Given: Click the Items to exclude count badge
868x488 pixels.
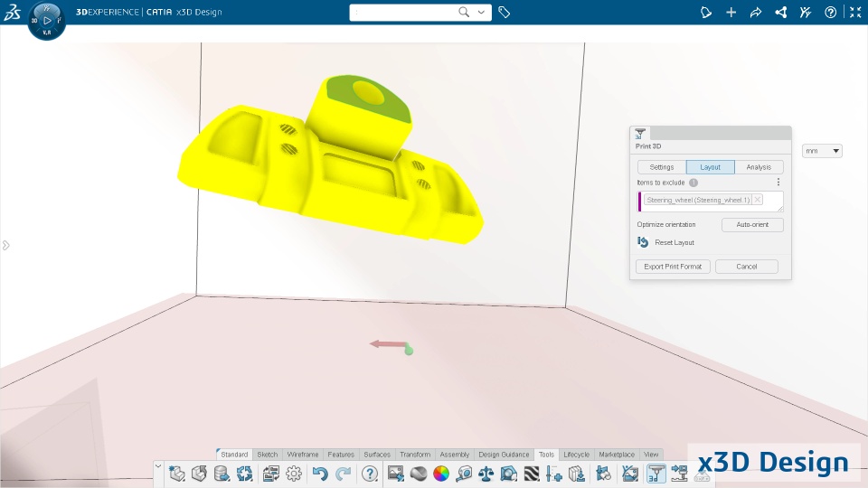Looking at the screenshot, I should point(693,183).
